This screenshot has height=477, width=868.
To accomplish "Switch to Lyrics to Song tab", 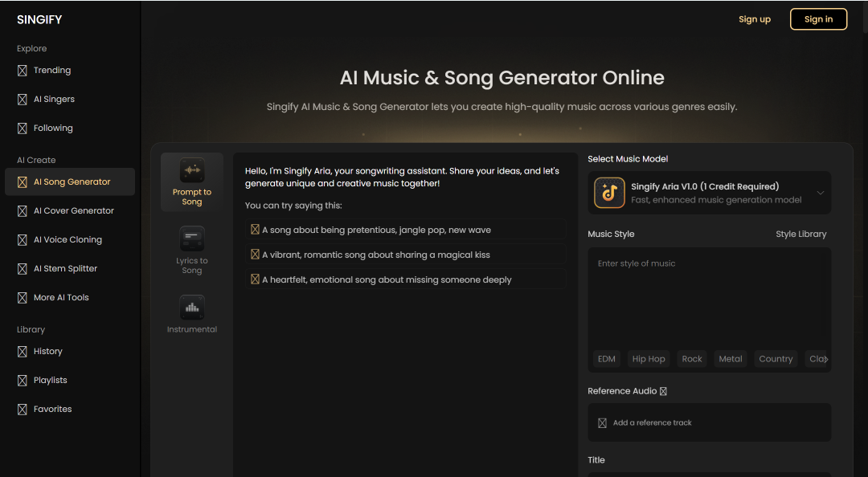I will tap(192, 250).
